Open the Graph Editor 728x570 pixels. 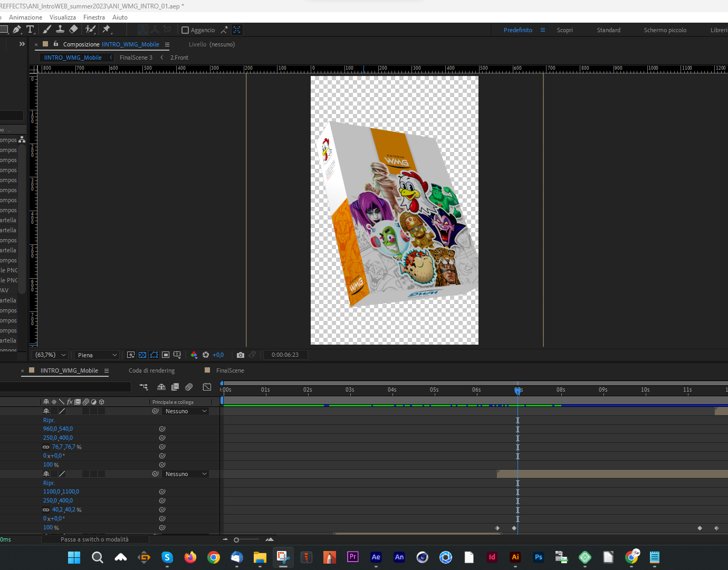[207, 387]
